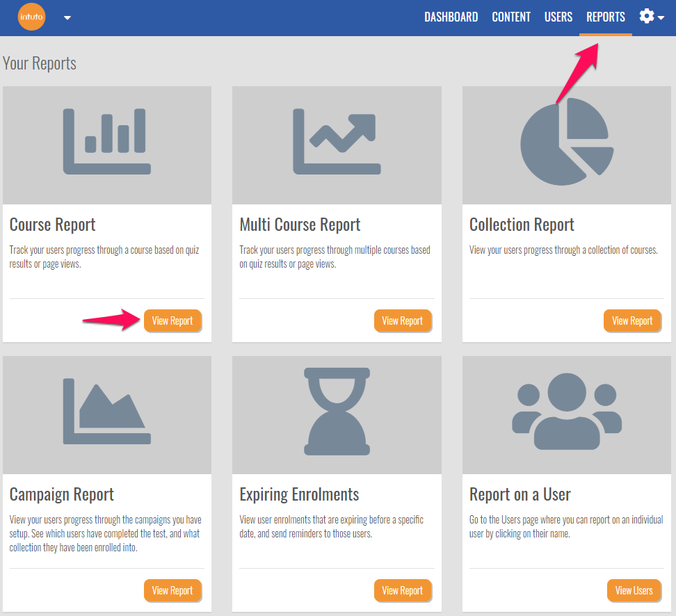
Task: Open the Intuto logo icon
Action: tap(31, 17)
